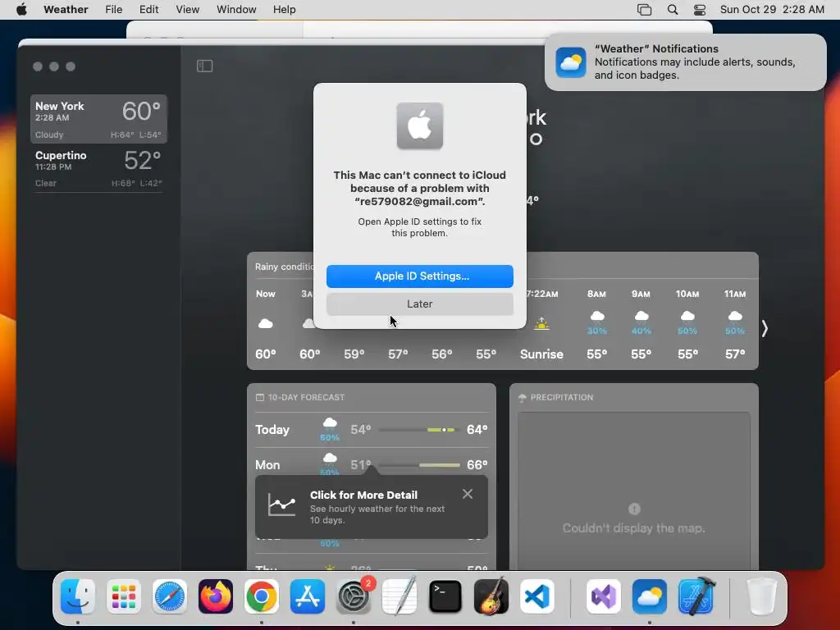
Task: Click the date and time in the menu bar
Action: pos(772,10)
